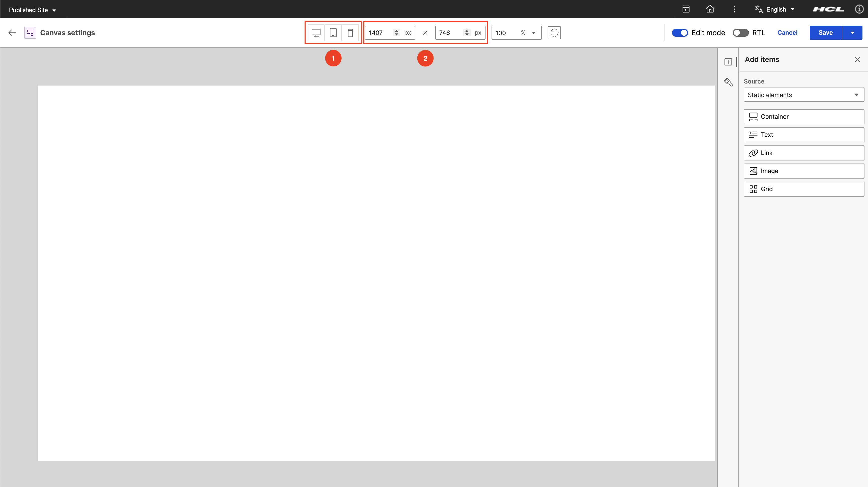868x487 pixels.
Task: Open the Published Site menu
Action: 32,10
